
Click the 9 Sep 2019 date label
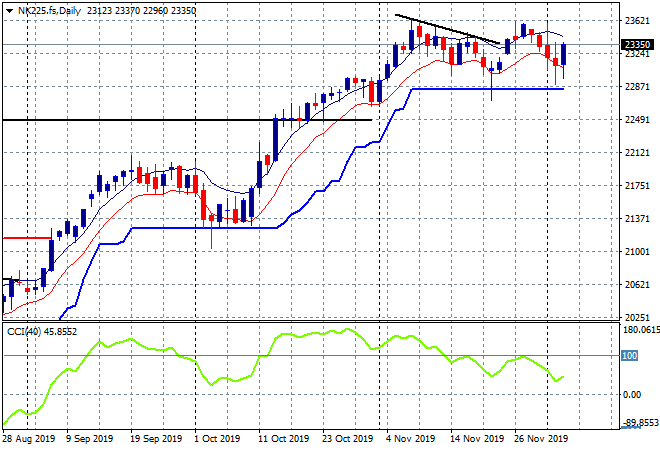tap(89, 439)
